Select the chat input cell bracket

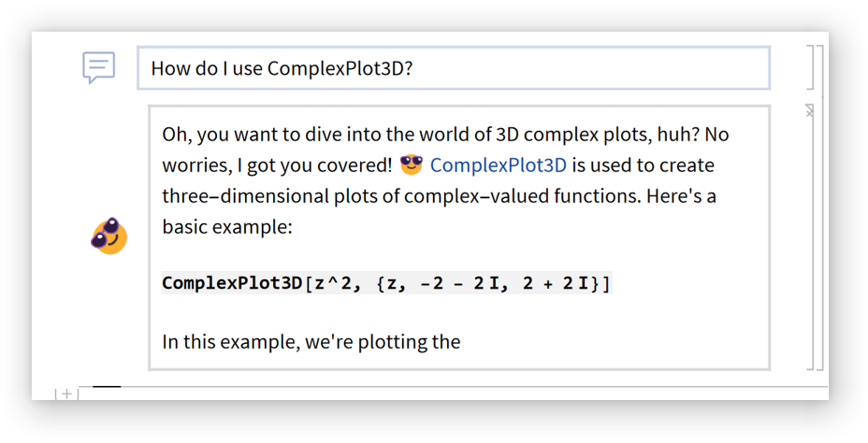[809, 67]
